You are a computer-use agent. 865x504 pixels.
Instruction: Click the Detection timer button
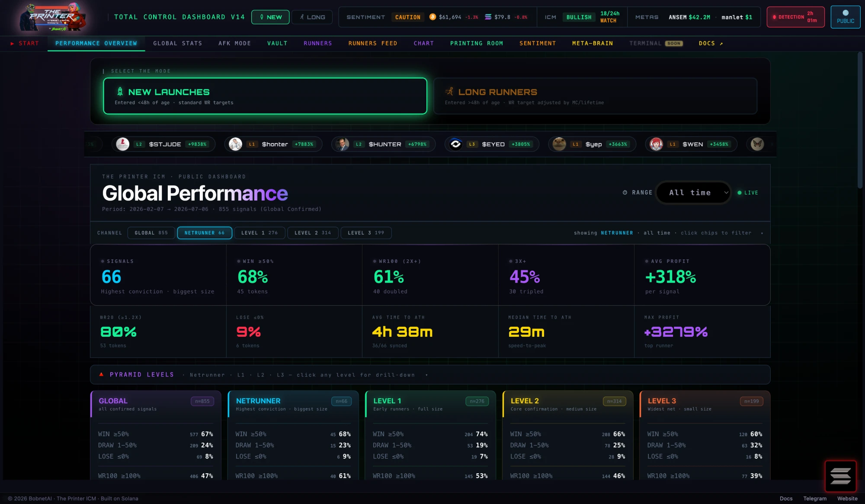click(x=795, y=17)
